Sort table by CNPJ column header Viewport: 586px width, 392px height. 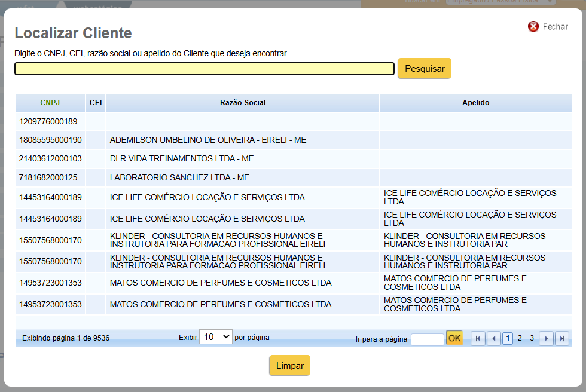[50, 103]
